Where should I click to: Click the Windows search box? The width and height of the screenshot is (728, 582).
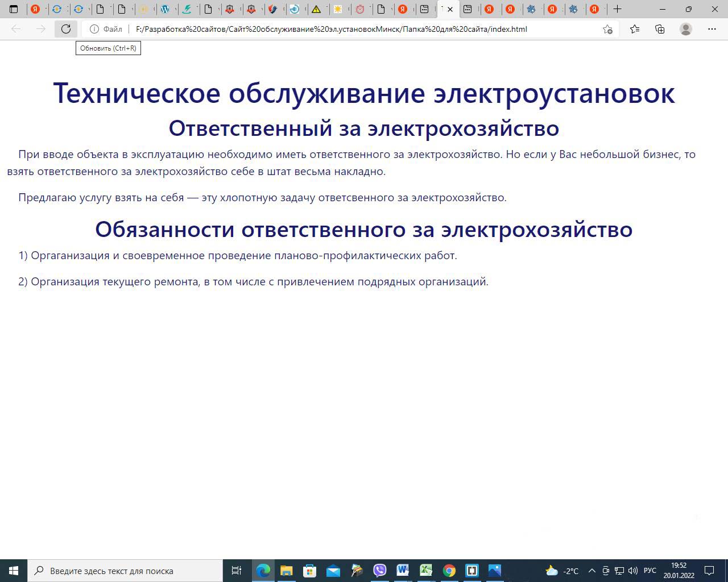point(125,571)
